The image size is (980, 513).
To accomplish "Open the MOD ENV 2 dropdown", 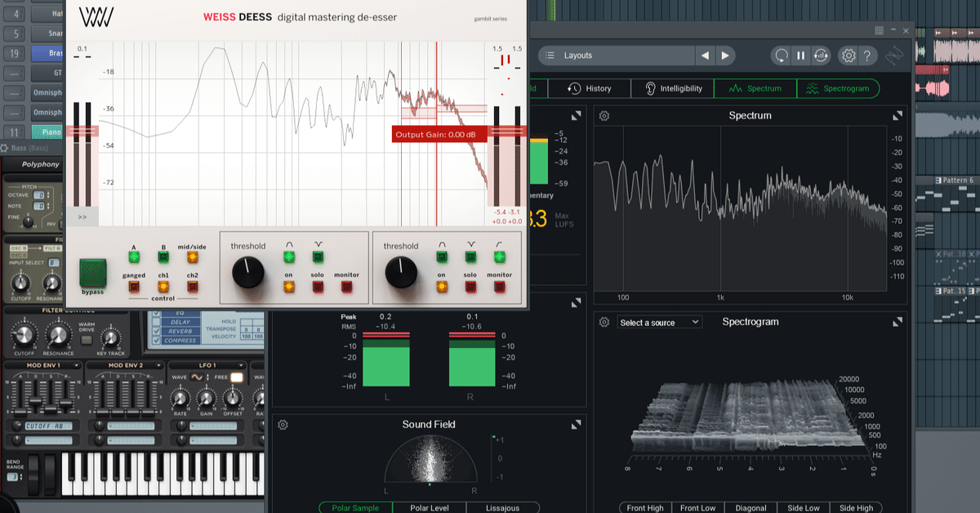I will (157, 365).
